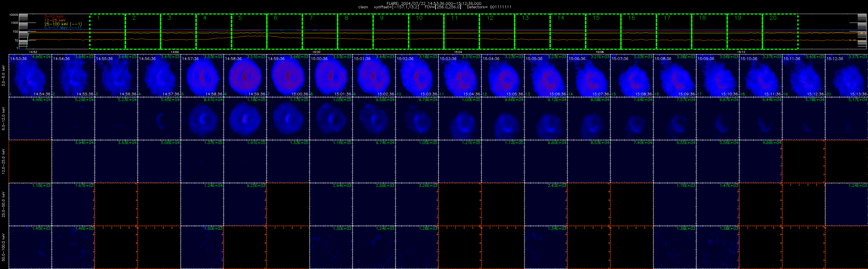Viewport: 868px width, 269px height.
Task: Select interval 12 box on the light curve
Action: click(497, 32)
